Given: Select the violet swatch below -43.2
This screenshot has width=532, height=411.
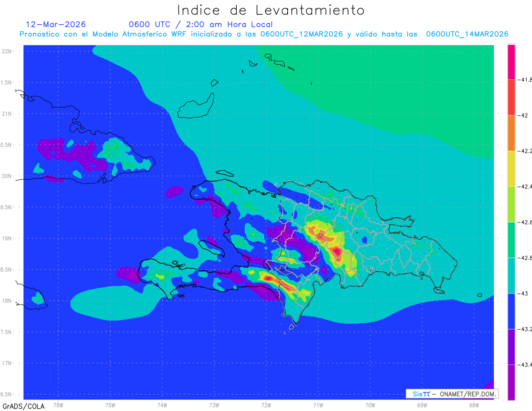Looking at the screenshot, I should [511, 347].
